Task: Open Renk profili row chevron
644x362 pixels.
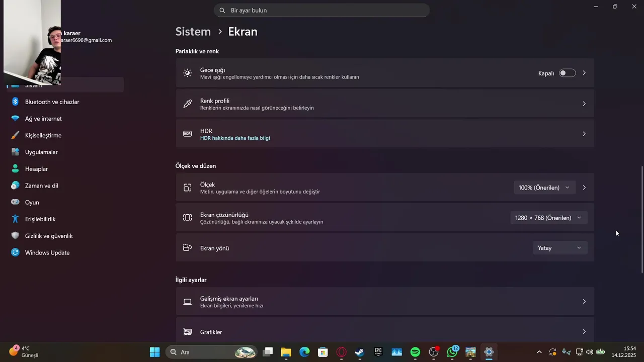Action: coord(584,104)
